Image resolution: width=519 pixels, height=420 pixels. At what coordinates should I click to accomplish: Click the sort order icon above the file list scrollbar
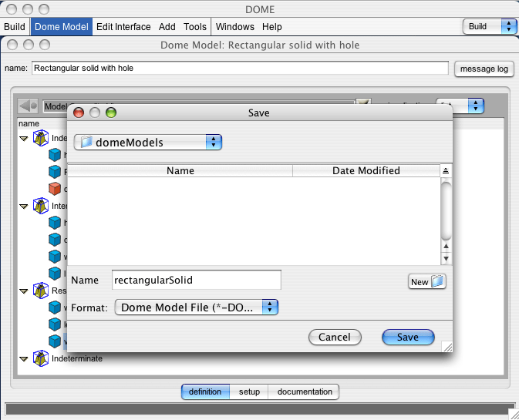coord(446,170)
